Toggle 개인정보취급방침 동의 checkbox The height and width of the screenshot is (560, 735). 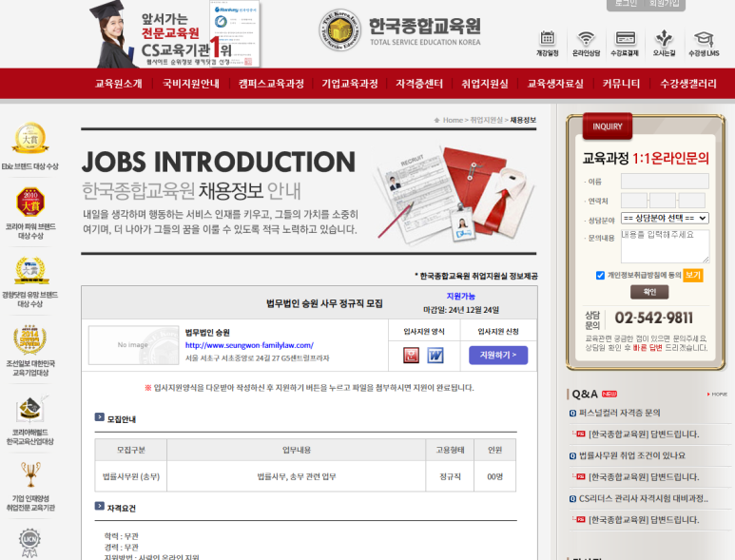click(600, 275)
